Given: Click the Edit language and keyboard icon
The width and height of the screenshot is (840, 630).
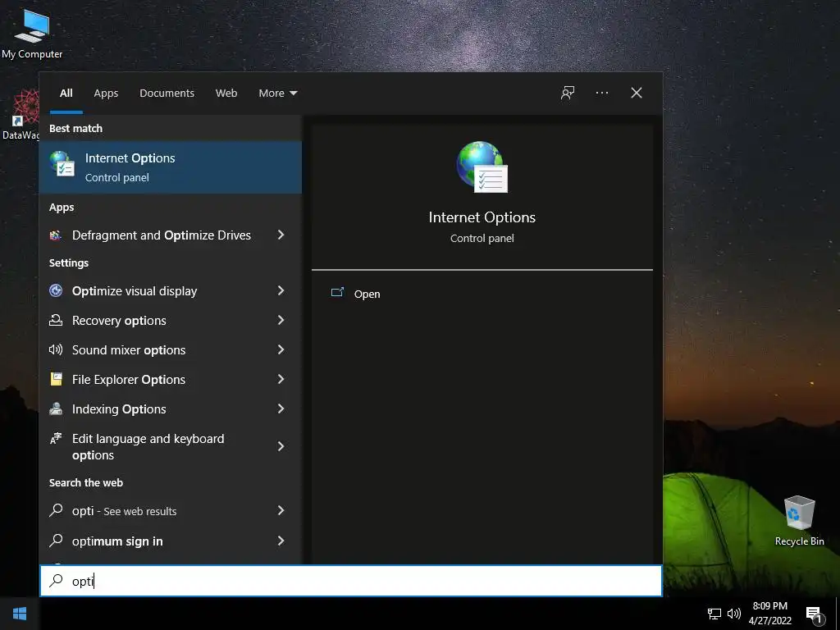Looking at the screenshot, I should click(x=56, y=438).
